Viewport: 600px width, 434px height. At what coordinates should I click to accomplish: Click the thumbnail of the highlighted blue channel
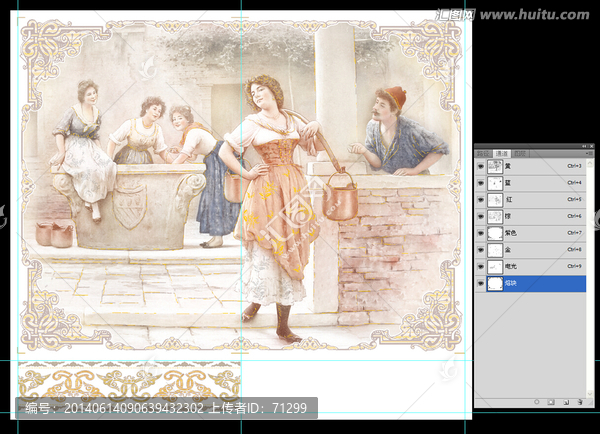pos(495,284)
